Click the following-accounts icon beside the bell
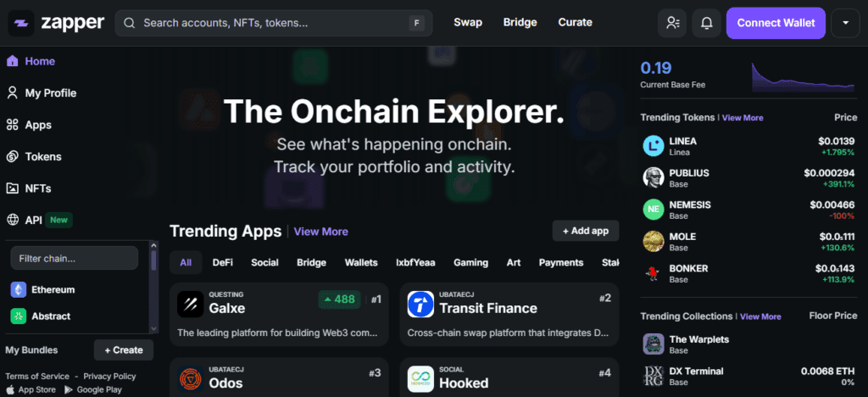 click(x=672, y=23)
